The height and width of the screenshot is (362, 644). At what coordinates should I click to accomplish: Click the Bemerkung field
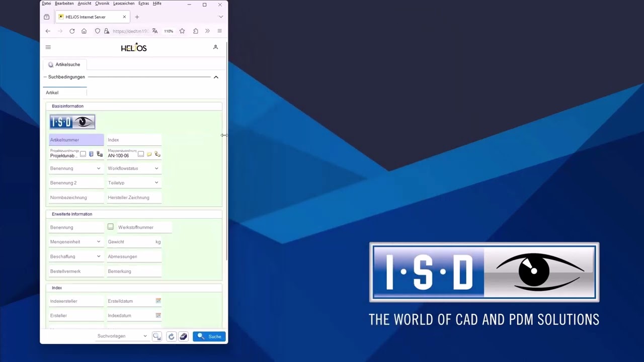coord(134,271)
